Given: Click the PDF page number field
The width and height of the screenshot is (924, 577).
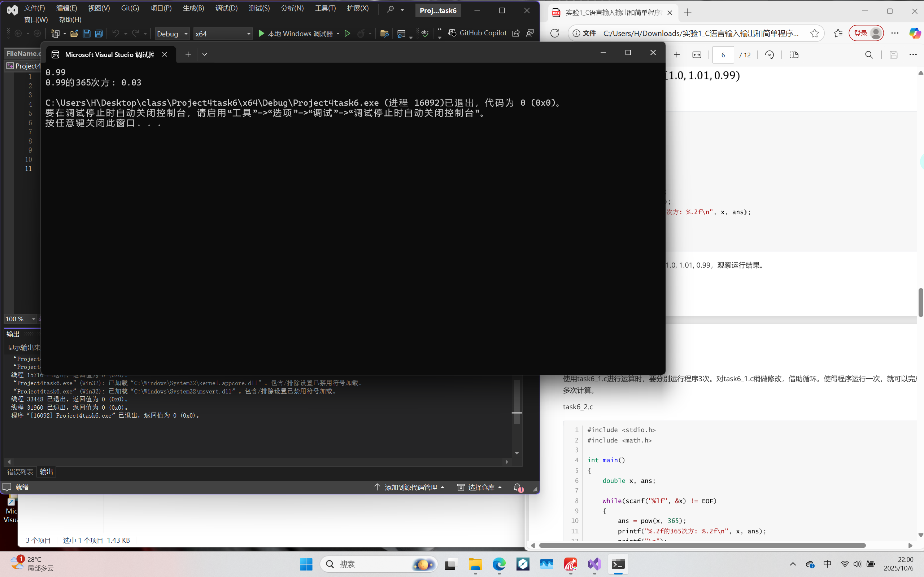Looking at the screenshot, I should (x=723, y=55).
